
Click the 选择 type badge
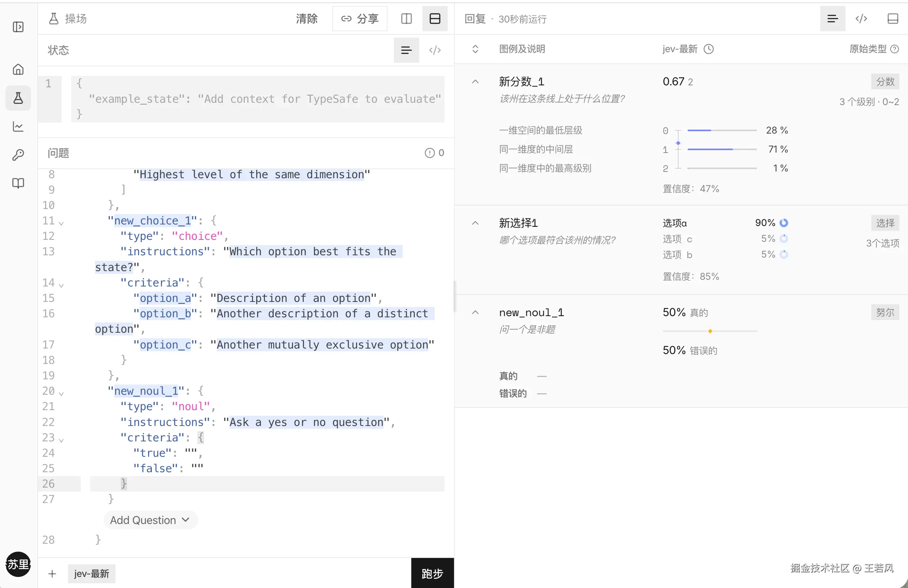click(885, 223)
